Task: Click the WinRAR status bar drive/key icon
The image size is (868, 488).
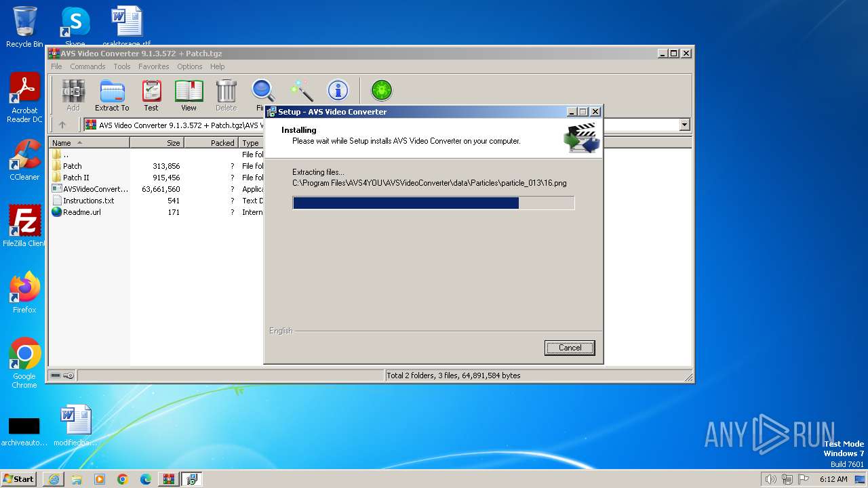Action: click(x=62, y=375)
